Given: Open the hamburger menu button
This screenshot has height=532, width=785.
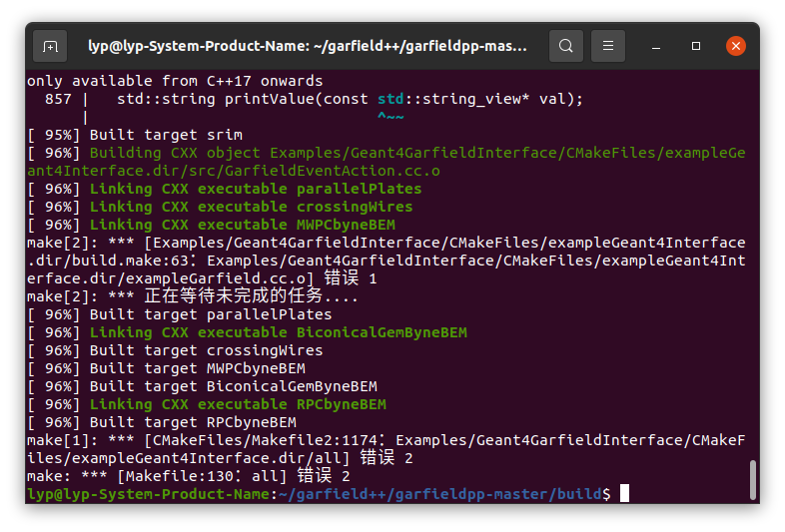Looking at the screenshot, I should [608, 46].
